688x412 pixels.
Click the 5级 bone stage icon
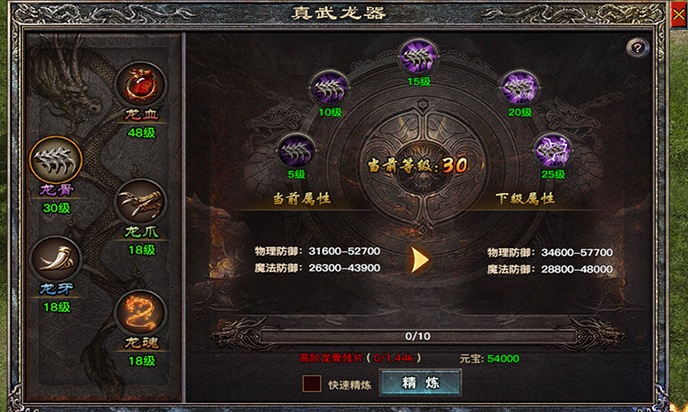297,150
